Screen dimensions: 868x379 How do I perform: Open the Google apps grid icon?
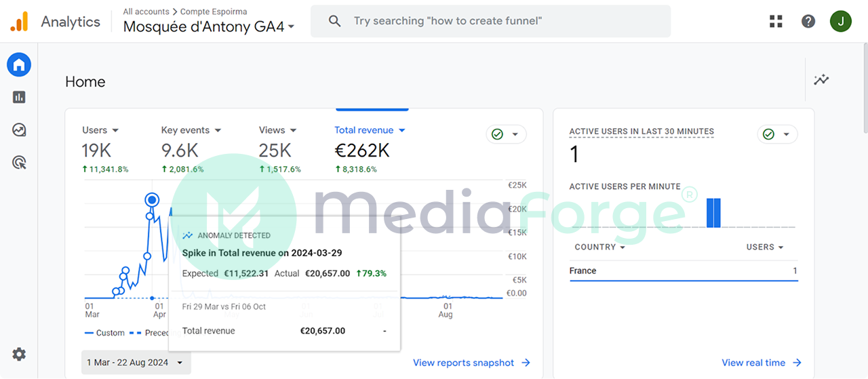click(x=776, y=21)
